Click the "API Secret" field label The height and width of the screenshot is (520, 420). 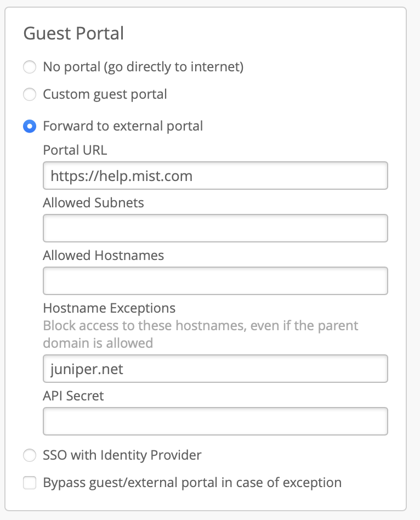[73, 396]
